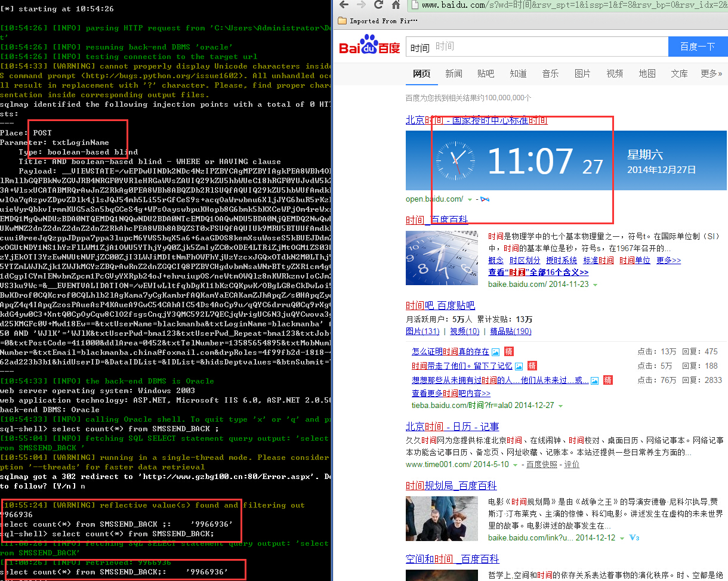728x581 pixels.
Task: Click the bow-tie icon next to open.baidu.com
Action: 485,199
